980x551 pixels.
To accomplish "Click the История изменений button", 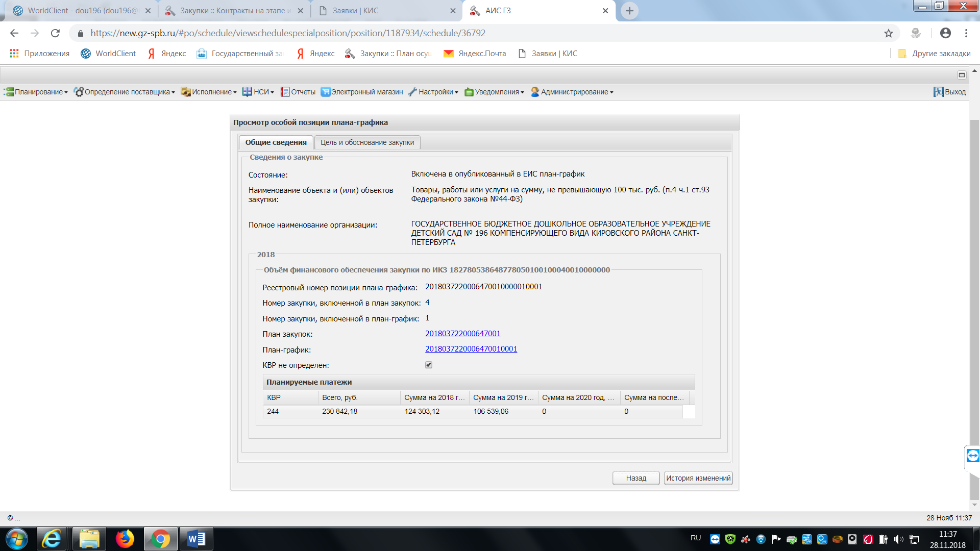I will point(698,478).
